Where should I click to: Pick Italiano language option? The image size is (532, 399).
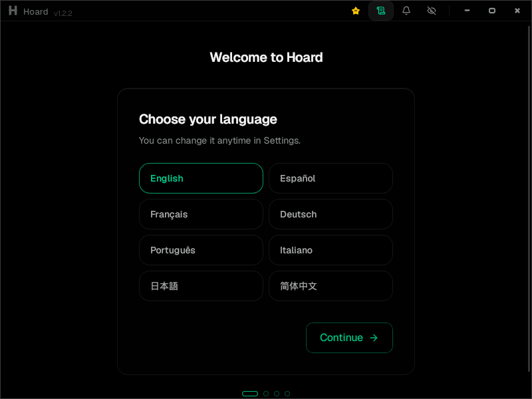pos(331,250)
